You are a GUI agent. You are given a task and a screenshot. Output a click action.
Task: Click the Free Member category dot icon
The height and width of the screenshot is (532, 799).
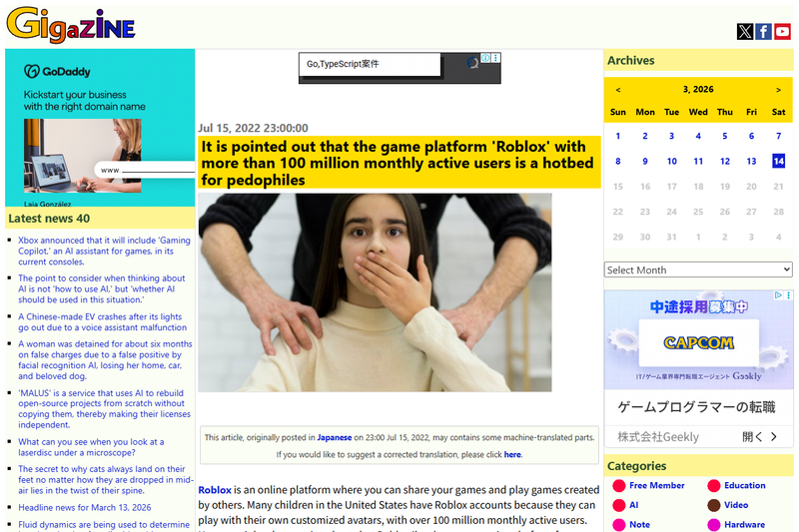click(618, 486)
